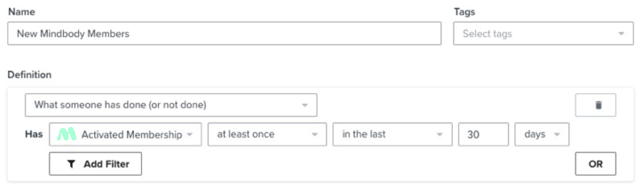Click the caret on 'in the last'

pyautogui.click(x=439, y=135)
